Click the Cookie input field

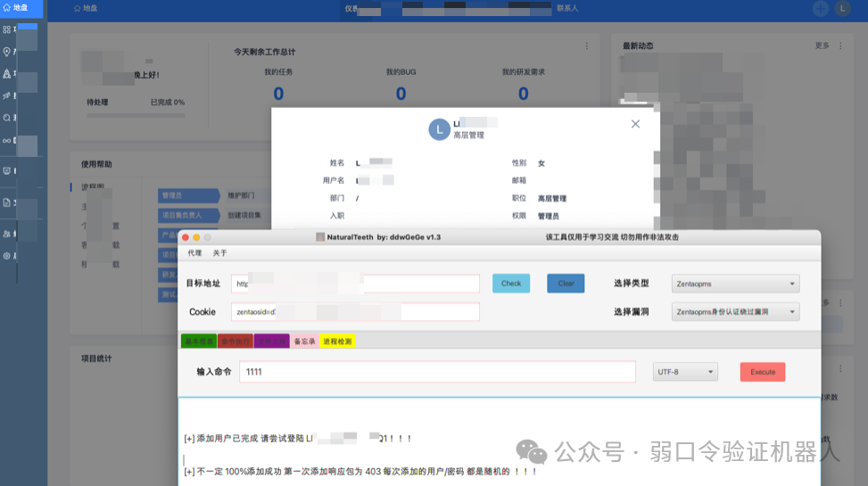point(355,311)
